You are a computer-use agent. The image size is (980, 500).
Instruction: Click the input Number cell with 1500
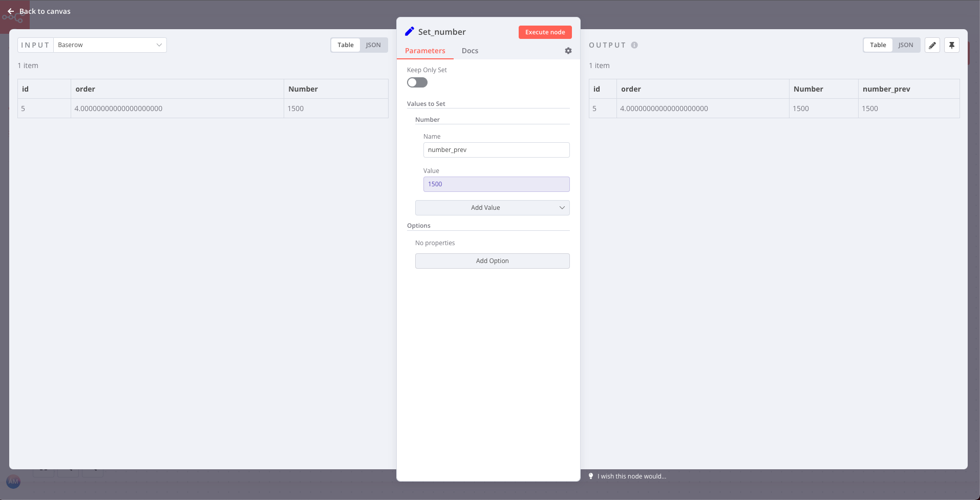click(336, 108)
